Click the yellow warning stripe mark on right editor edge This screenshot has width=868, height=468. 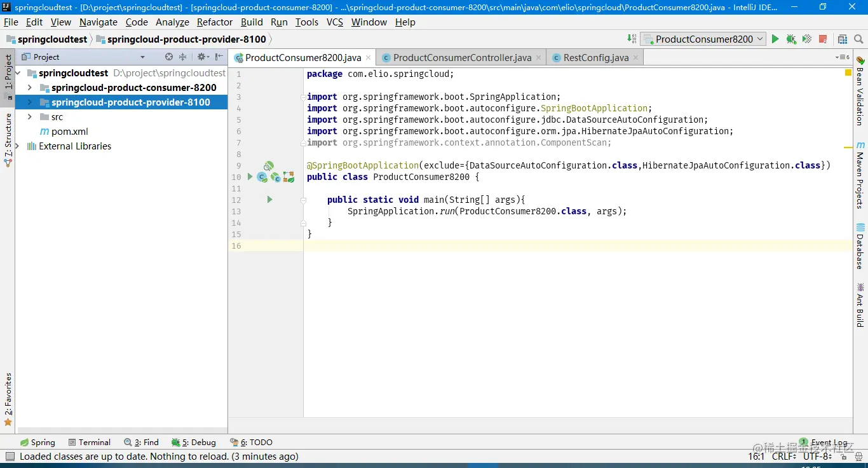[848, 147]
